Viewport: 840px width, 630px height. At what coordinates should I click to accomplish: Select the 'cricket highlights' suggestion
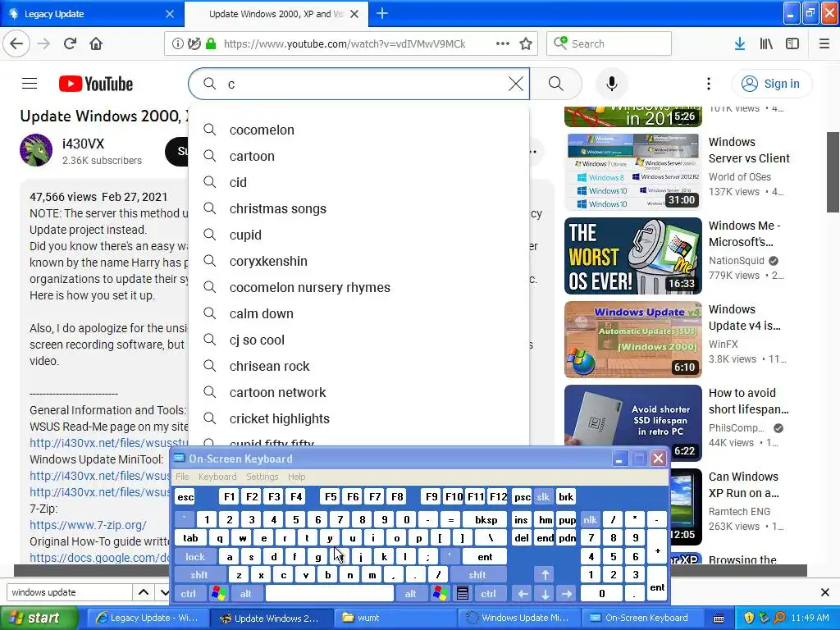pyautogui.click(x=359, y=418)
